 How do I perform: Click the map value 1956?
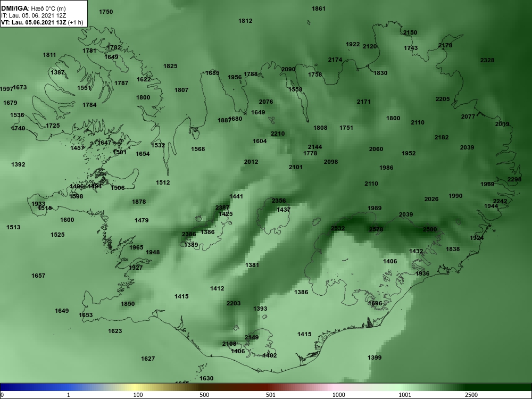pos(235,77)
